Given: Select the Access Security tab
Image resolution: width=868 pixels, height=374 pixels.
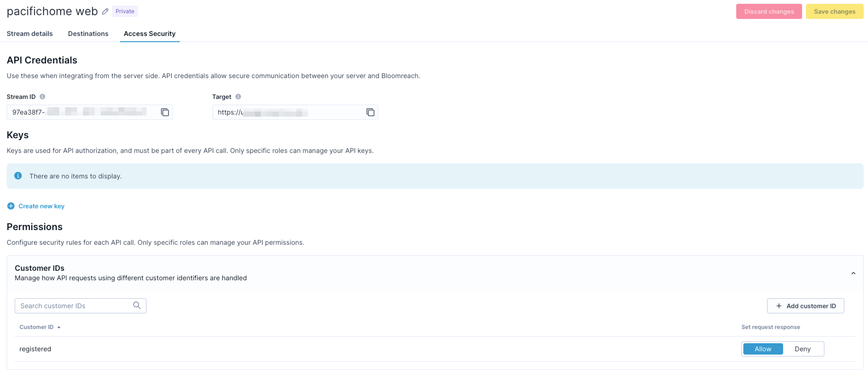Looking at the screenshot, I should click(x=149, y=34).
